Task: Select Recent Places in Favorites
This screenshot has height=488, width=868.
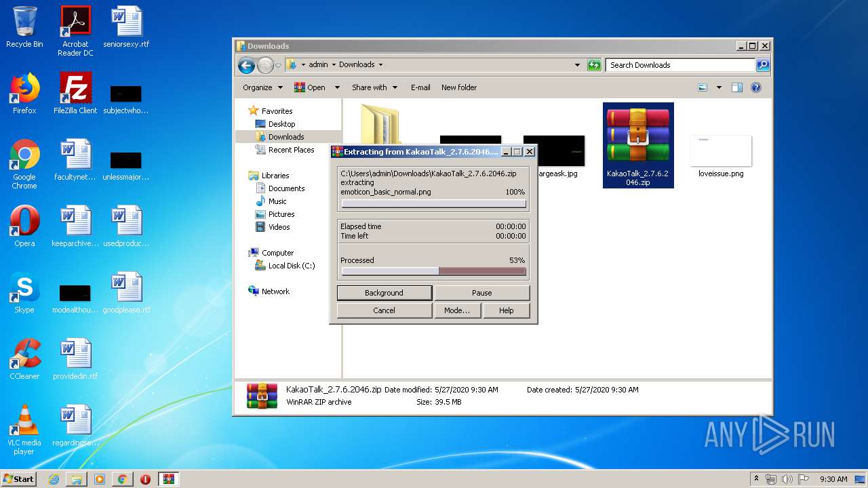Action: pyautogui.click(x=291, y=150)
